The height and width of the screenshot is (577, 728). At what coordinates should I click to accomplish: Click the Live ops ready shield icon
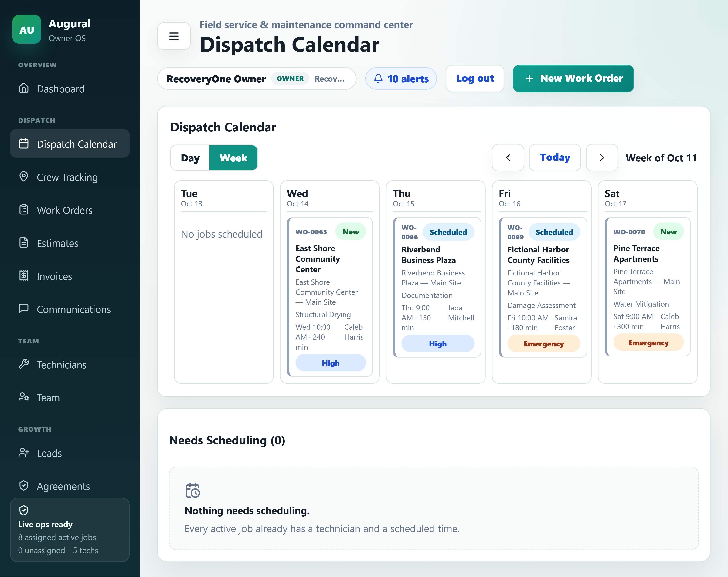24,510
